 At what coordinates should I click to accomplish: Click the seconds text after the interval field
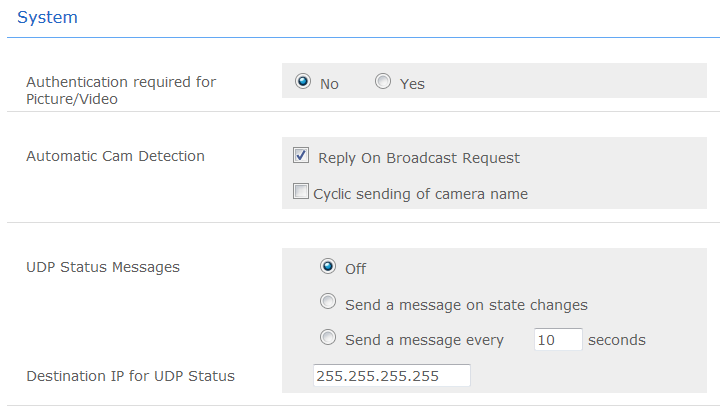coord(616,340)
